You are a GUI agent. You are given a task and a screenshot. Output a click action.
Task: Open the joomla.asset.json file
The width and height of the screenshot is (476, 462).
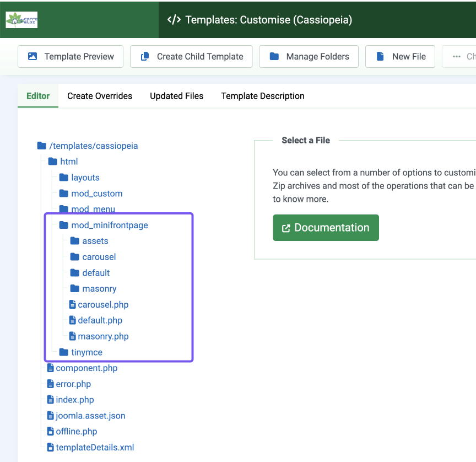(x=90, y=416)
